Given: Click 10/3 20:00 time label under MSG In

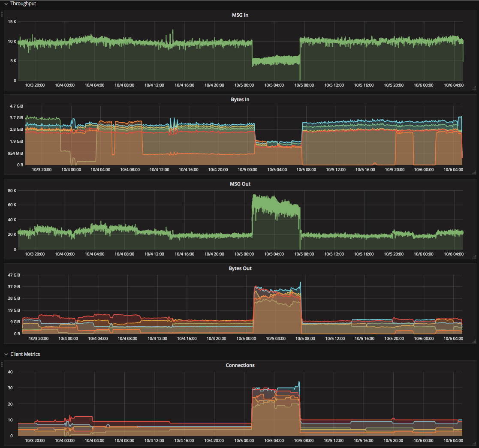Looking at the screenshot, I should tap(35, 85).
